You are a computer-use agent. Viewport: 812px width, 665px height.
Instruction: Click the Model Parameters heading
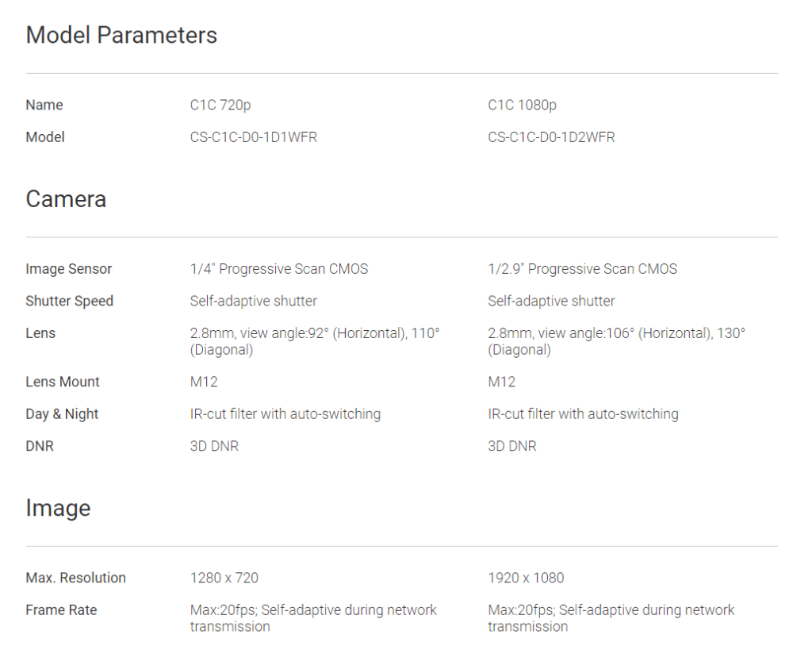click(121, 35)
